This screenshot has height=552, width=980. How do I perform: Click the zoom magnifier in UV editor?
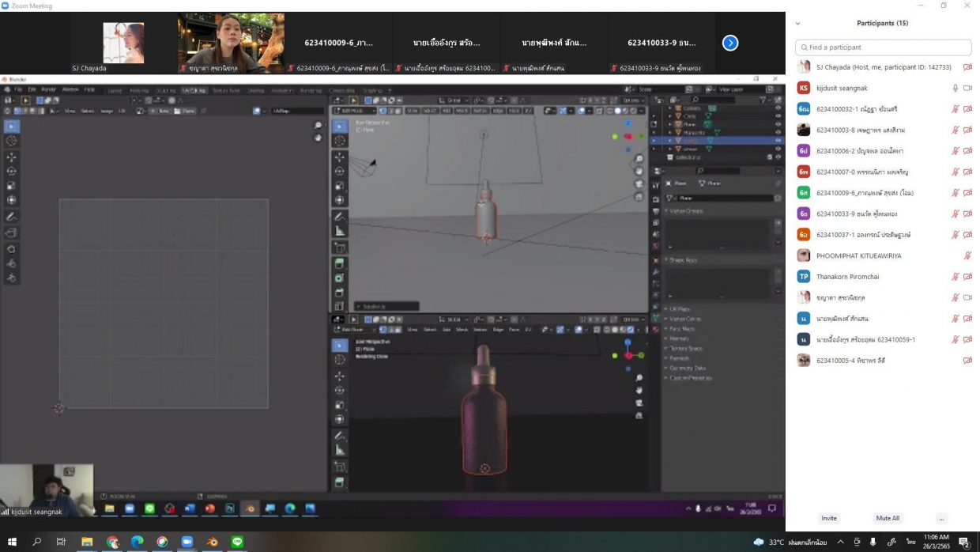click(318, 126)
